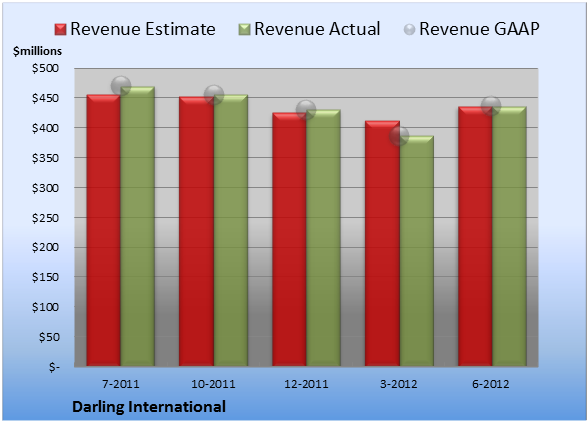Image resolution: width=588 pixels, height=422 pixels.
Task: Click the GAAP marker for 12-2011
Action: coord(306,110)
